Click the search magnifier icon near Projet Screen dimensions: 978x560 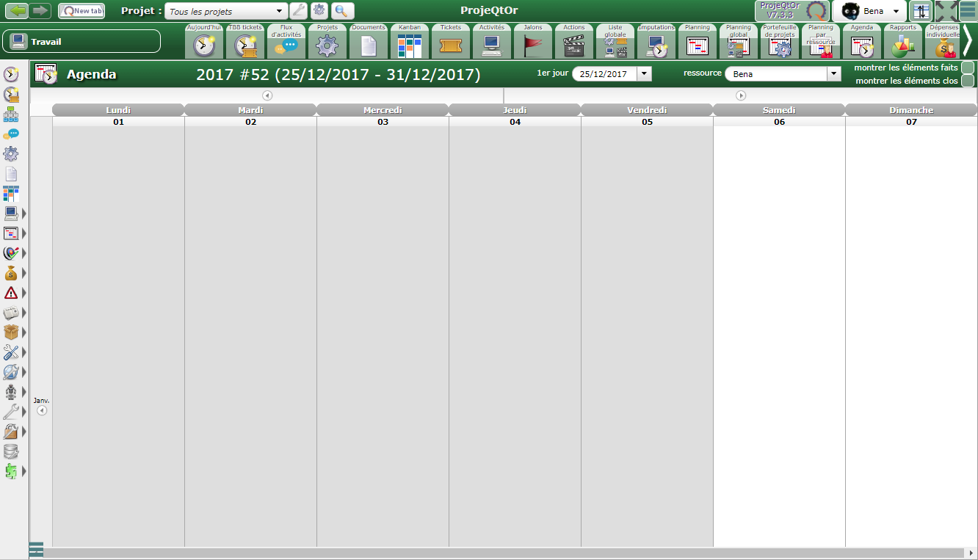click(341, 11)
